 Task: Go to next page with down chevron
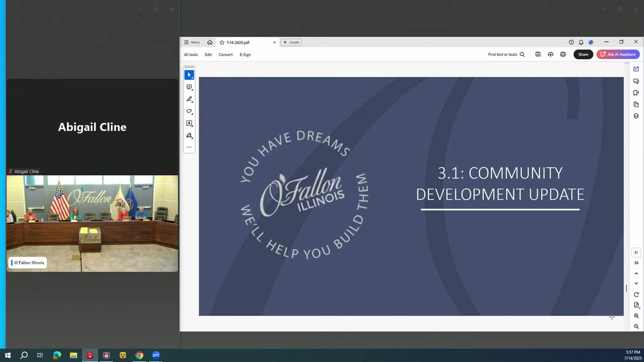(636, 284)
